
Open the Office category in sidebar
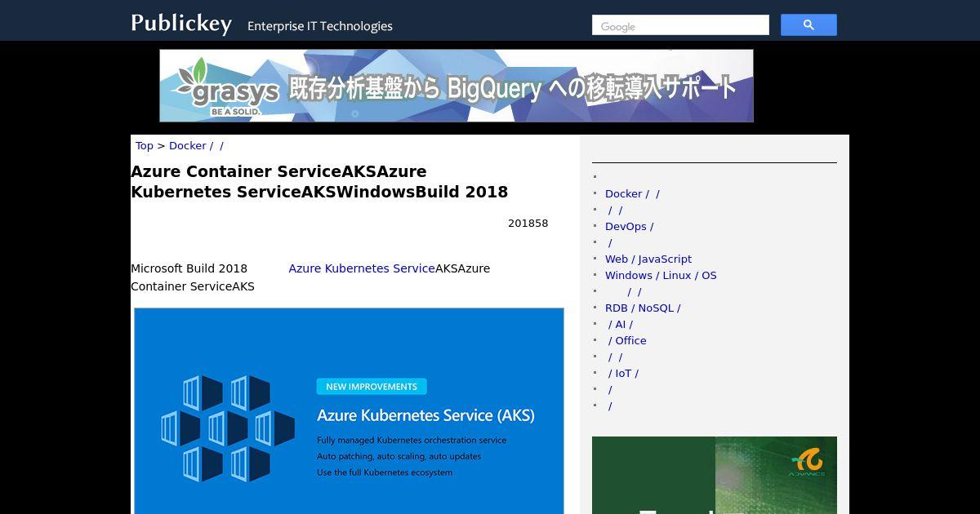pos(626,341)
